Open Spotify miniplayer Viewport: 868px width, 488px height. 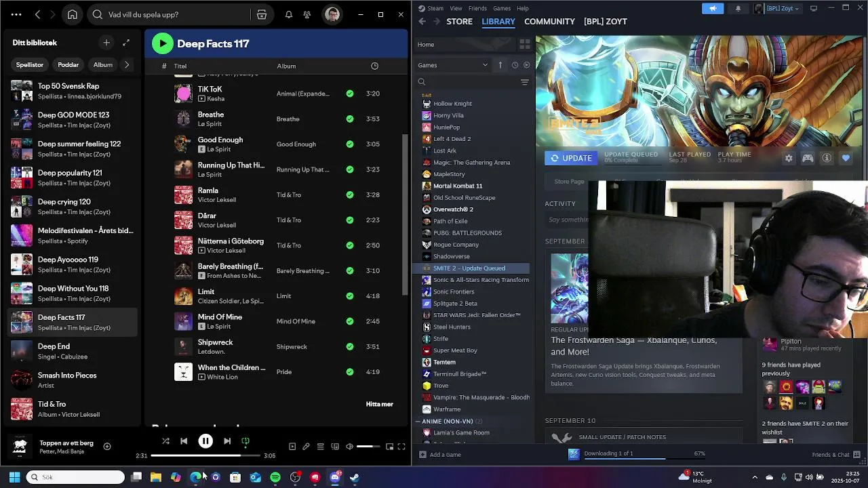[390, 447]
